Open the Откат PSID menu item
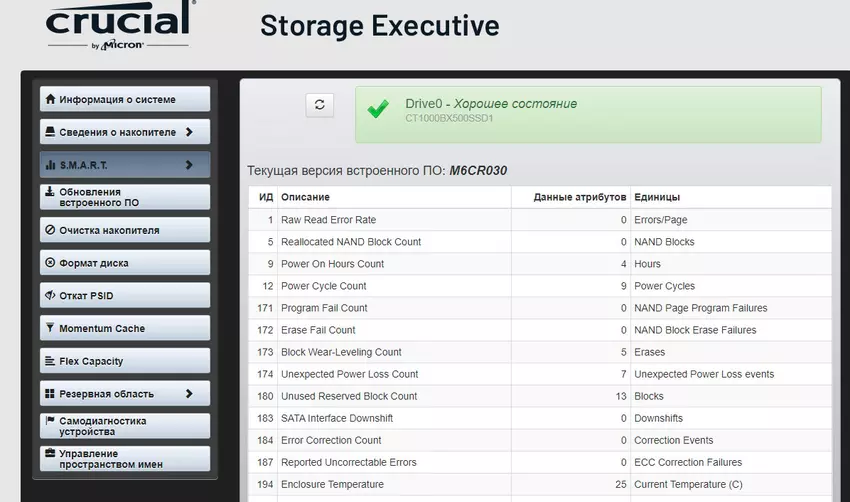Image resolution: width=850 pixels, height=502 pixels. coord(125,296)
